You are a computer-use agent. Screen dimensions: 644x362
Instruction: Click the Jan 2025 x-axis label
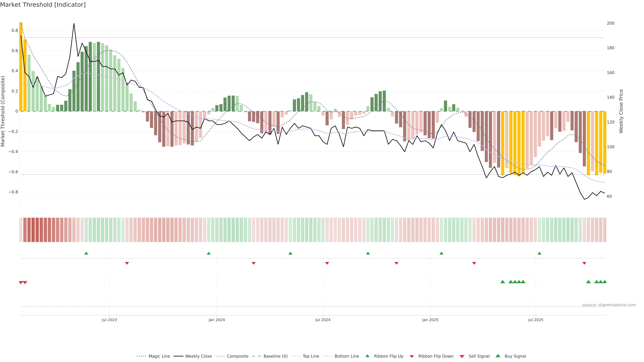pos(430,320)
